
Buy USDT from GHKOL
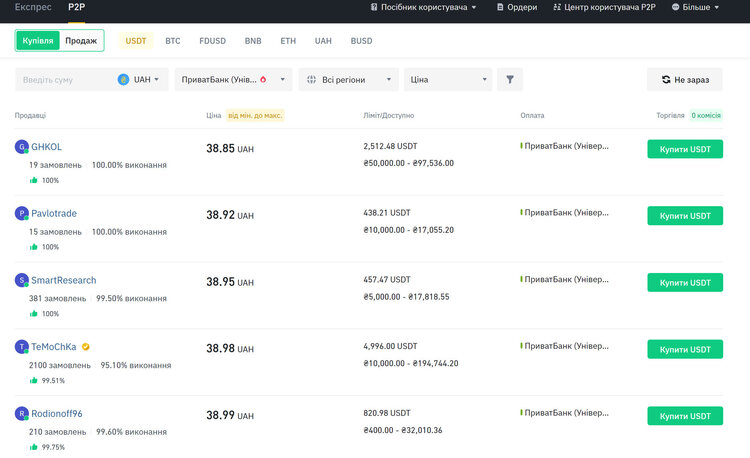685,149
